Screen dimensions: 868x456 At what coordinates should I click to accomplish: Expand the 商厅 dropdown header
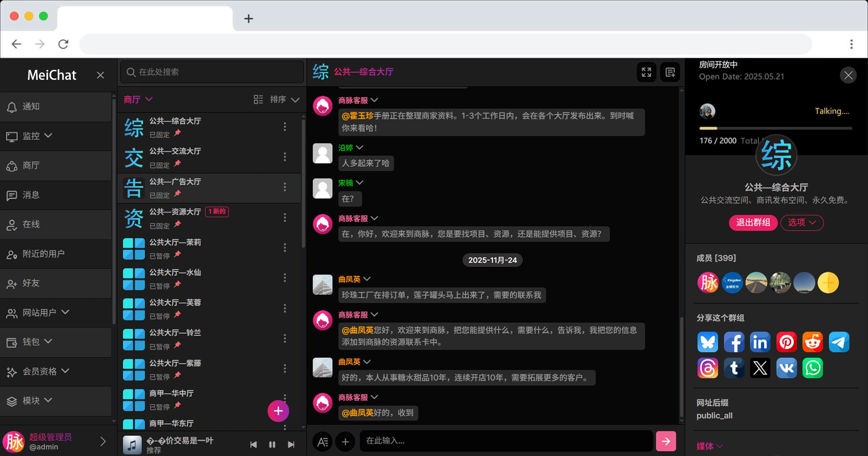(x=138, y=99)
